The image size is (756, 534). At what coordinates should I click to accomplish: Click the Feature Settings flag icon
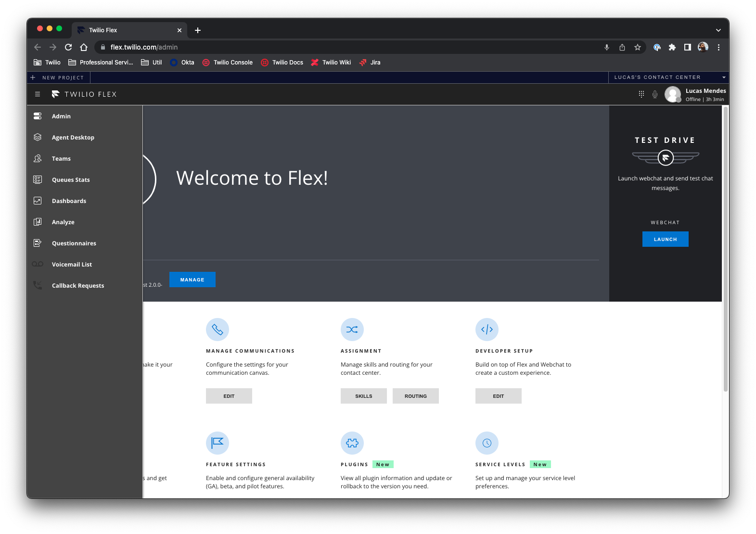218,443
